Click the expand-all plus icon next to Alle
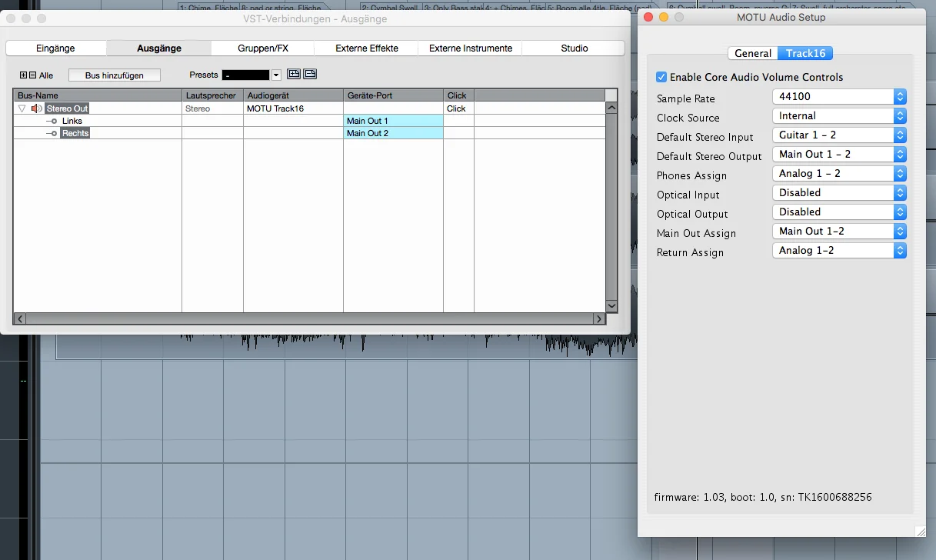The width and height of the screenshot is (936, 560). pyautogui.click(x=23, y=75)
